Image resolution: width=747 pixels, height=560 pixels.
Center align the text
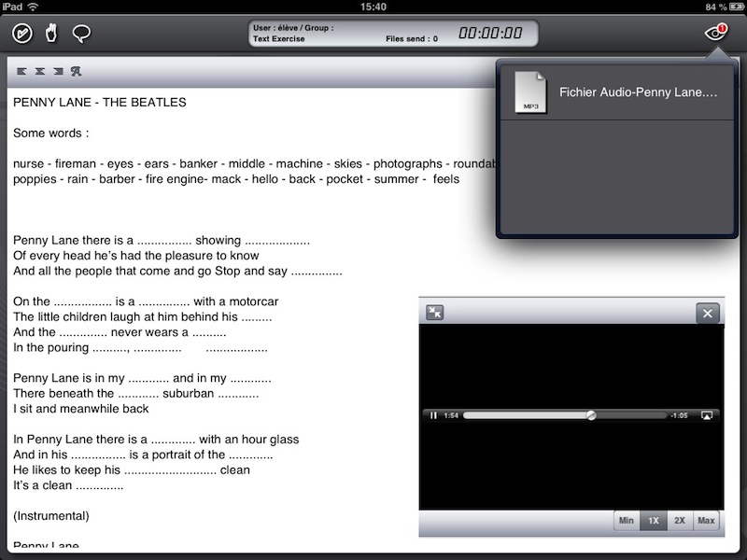click(39, 71)
